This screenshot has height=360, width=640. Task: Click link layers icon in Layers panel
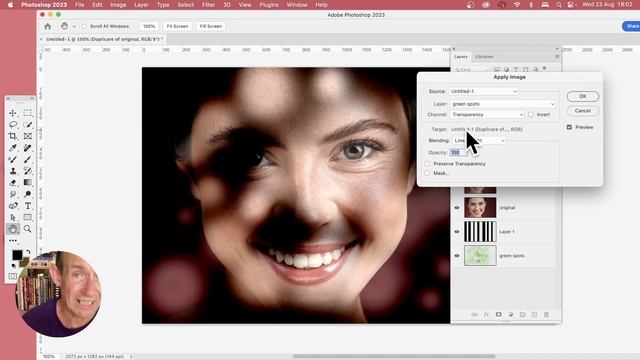pyautogui.click(x=474, y=315)
